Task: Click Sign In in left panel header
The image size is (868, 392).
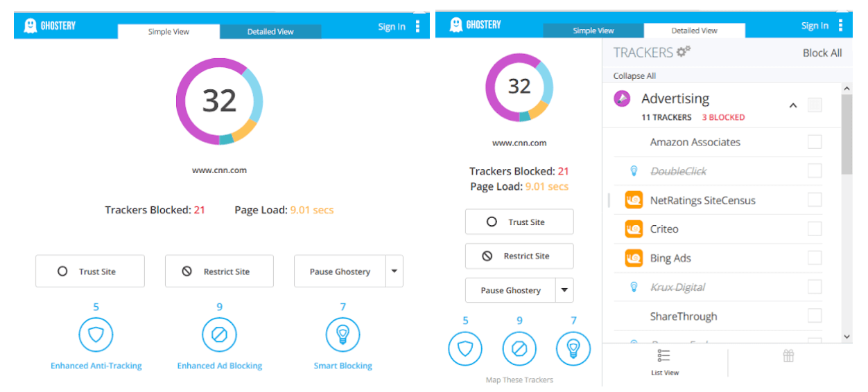Action: pyautogui.click(x=392, y=26)
